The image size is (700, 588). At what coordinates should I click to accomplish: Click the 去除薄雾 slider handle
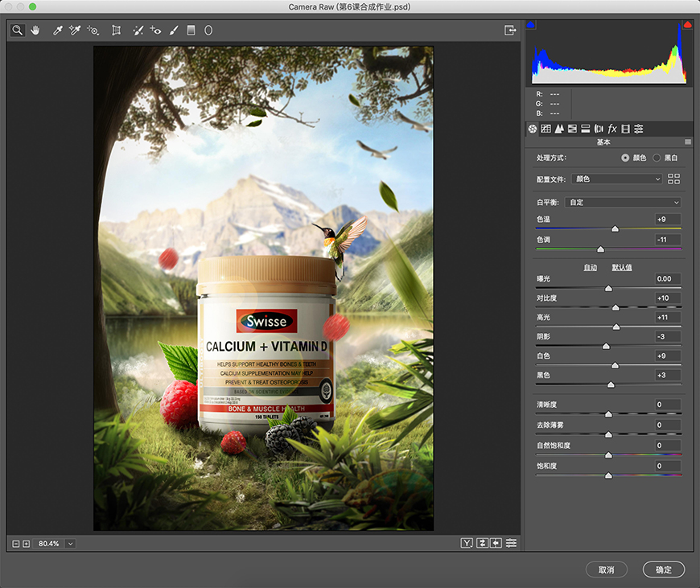click(608, 434)
